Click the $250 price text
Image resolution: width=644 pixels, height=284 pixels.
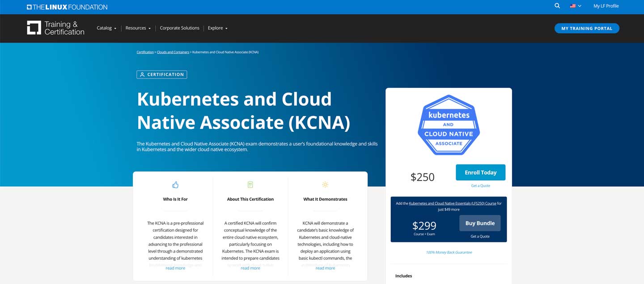click(x=422, y=177)
